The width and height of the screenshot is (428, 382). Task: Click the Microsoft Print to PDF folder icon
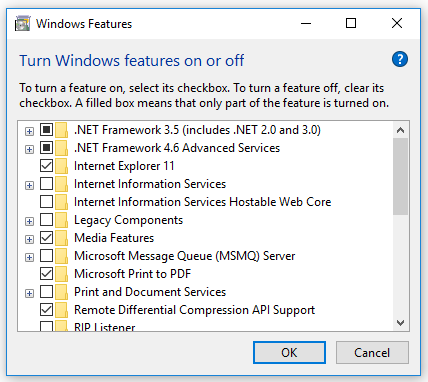click(62, 274)
